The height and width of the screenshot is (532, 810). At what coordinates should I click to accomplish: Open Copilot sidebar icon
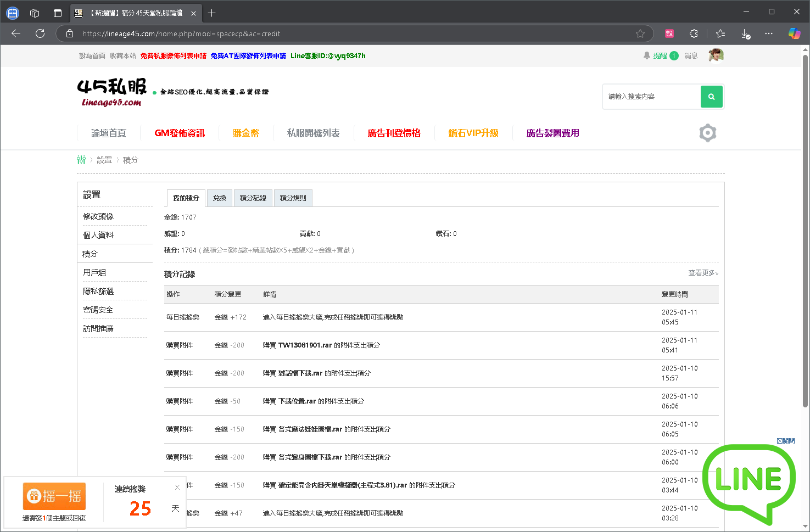[x=794, y=33]
